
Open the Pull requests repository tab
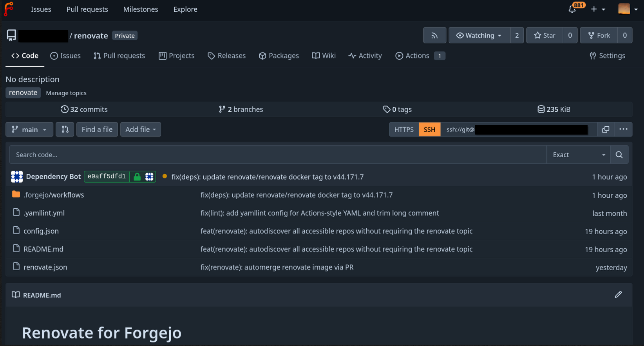click(119, 56)
